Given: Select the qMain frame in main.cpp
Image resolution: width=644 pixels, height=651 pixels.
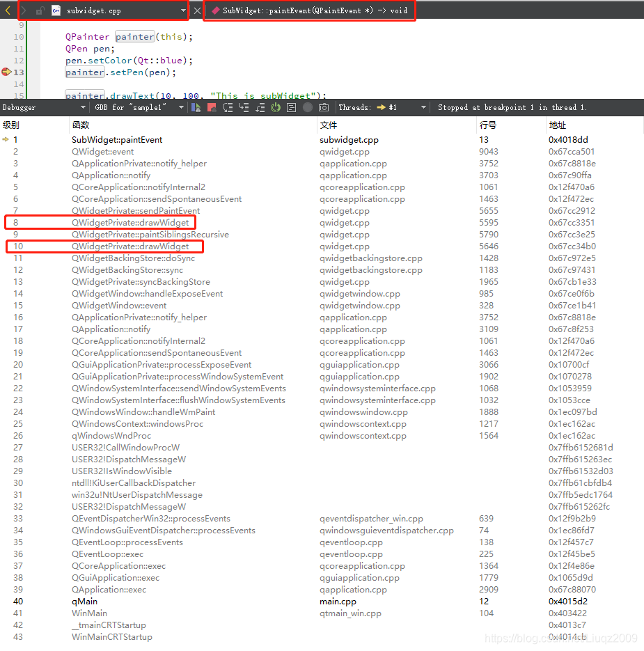Looking at the screenshot, I should 322,601.
